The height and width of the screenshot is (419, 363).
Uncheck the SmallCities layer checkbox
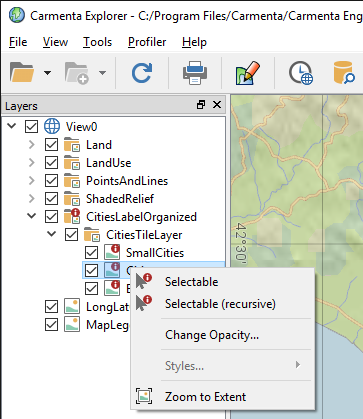[x=91, y=253]
